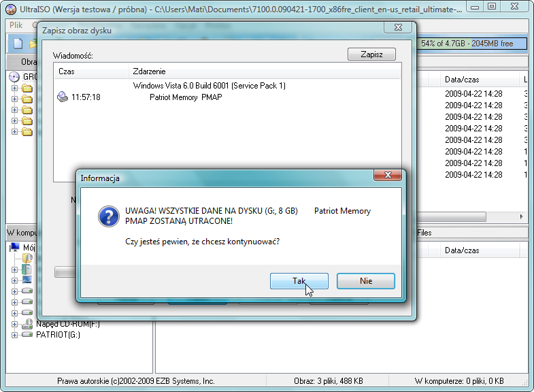Expand the fourth folder under the disc root

point(14,121)
